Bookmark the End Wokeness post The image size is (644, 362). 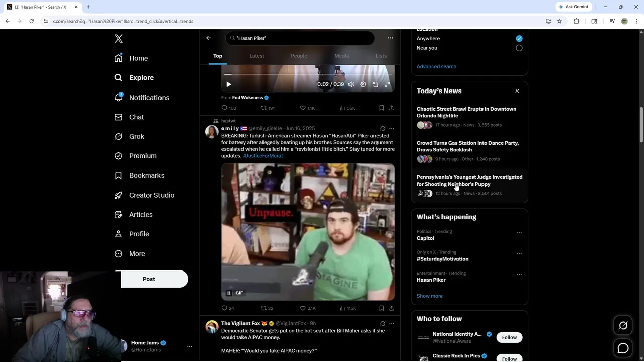[x=381, y=108]
